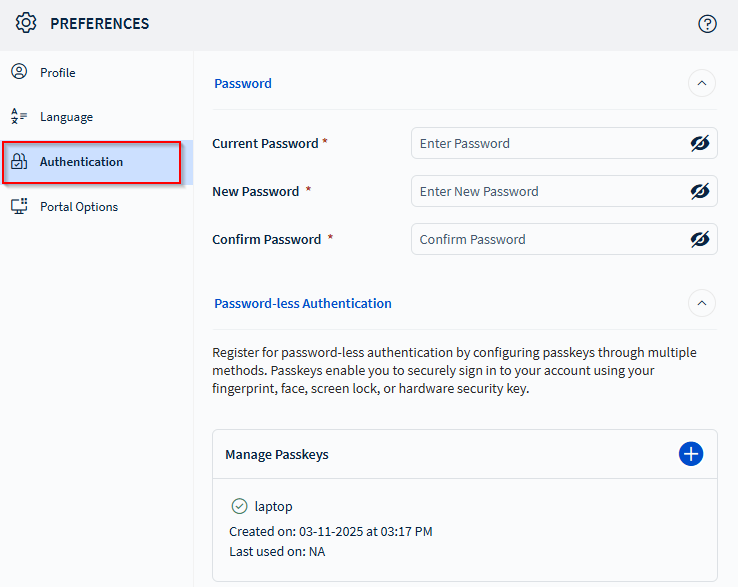Click the Language translate icon

[19, 116]
